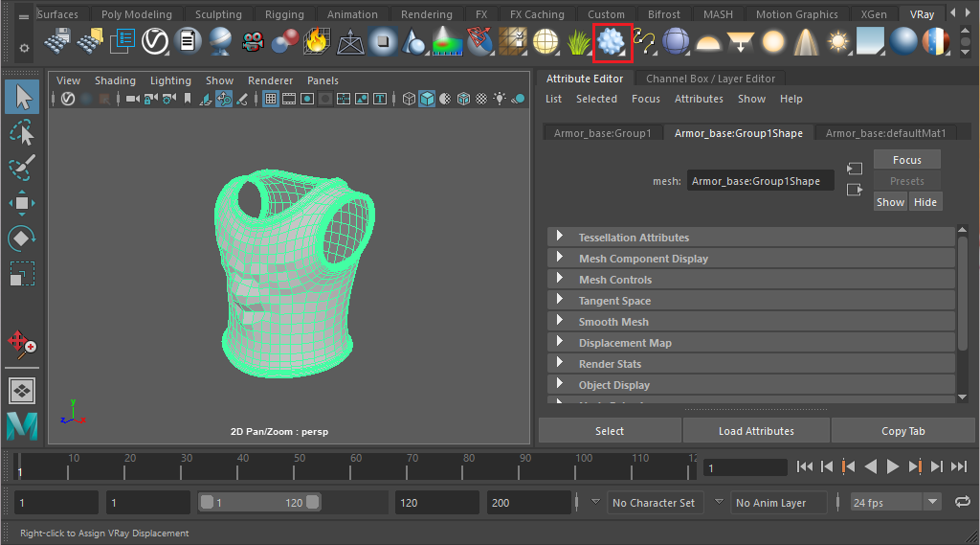Toggle the loop playback button
This screenshot has width=980, height=545.
coord(963,502)
